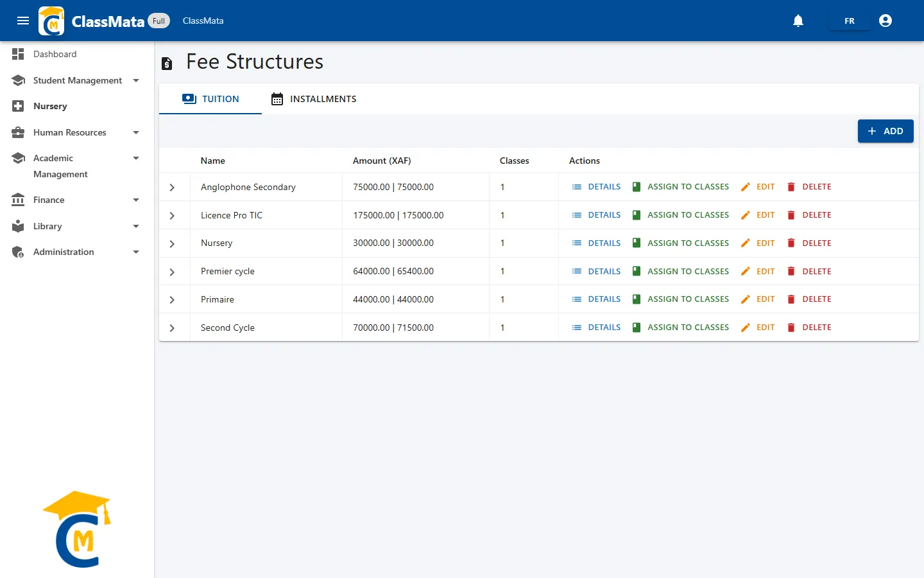924x578 pixels.
Task: Click the Finance bank icon
Action: pyautogui.click(x=18, y=200)
